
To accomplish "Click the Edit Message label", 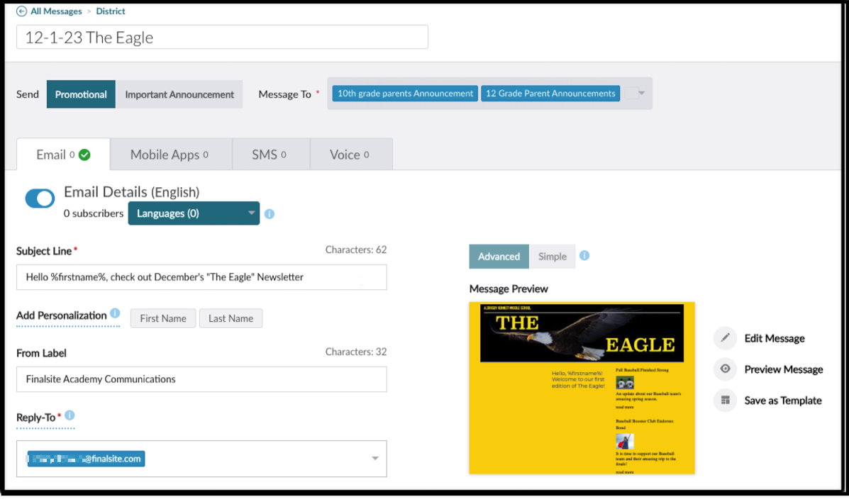I will (775, 338).
